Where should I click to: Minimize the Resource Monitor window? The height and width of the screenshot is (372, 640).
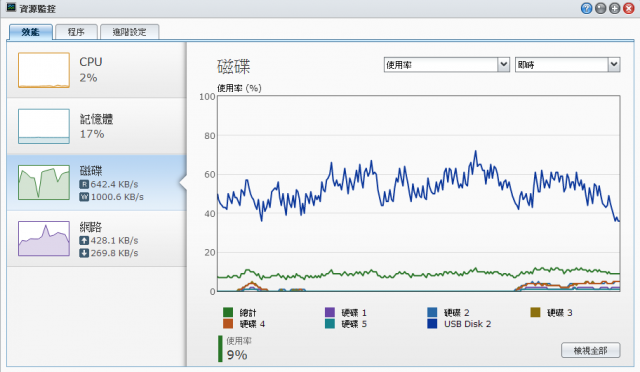(600, 8)
